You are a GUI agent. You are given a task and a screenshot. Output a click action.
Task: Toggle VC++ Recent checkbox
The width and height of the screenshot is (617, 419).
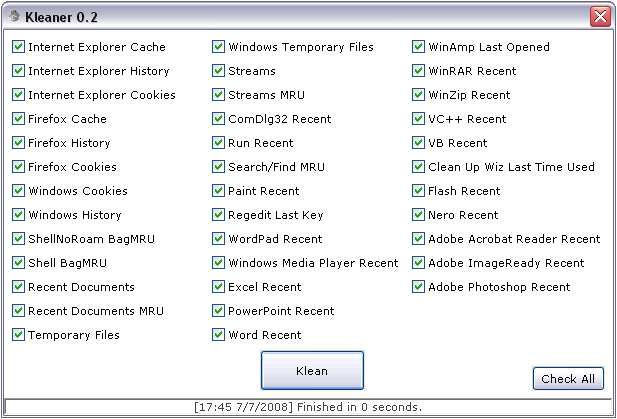pyautogui.click(x=418, y=119)
